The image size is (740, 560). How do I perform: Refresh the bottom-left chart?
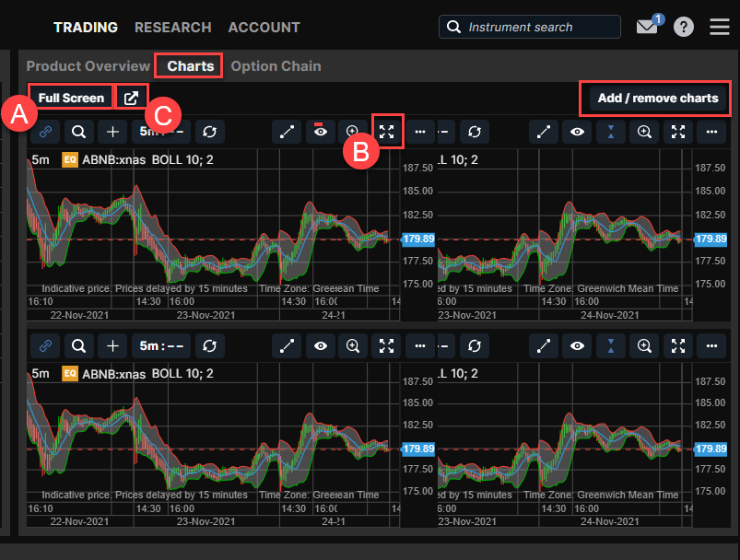(209, 345)
